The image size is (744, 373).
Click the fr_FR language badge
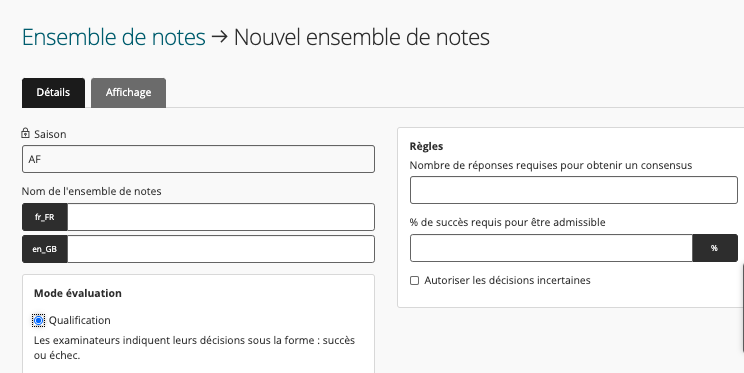(x=45, y=217)
